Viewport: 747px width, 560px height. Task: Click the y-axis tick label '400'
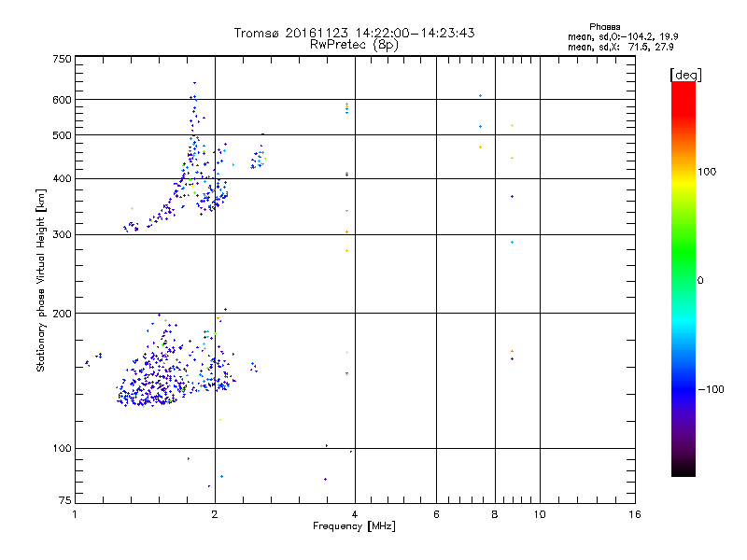pos(62,179)
